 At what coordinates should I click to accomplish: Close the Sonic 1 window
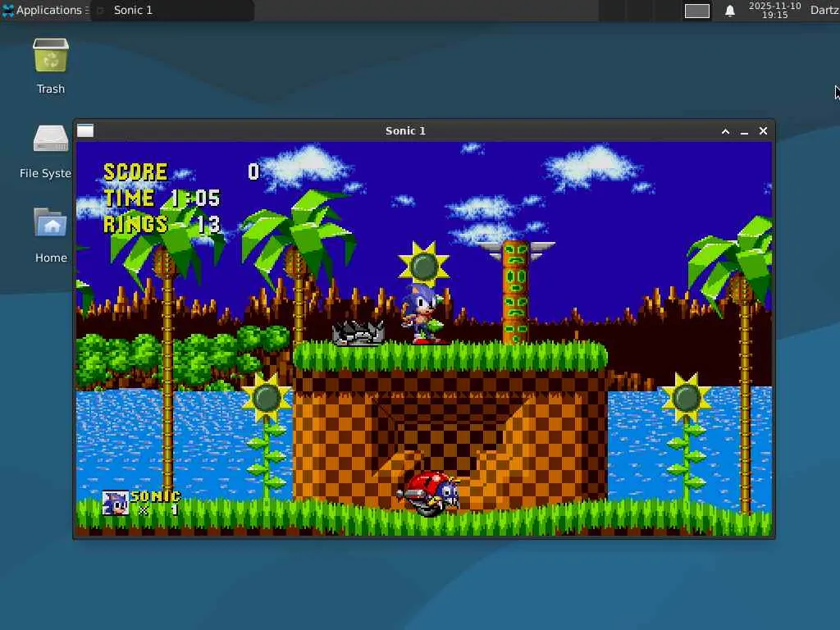(764, 130)
